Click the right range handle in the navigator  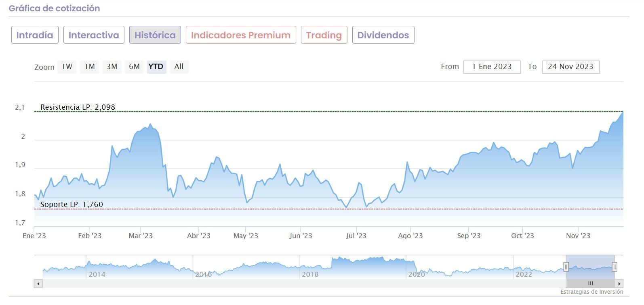tap(615, 267)
